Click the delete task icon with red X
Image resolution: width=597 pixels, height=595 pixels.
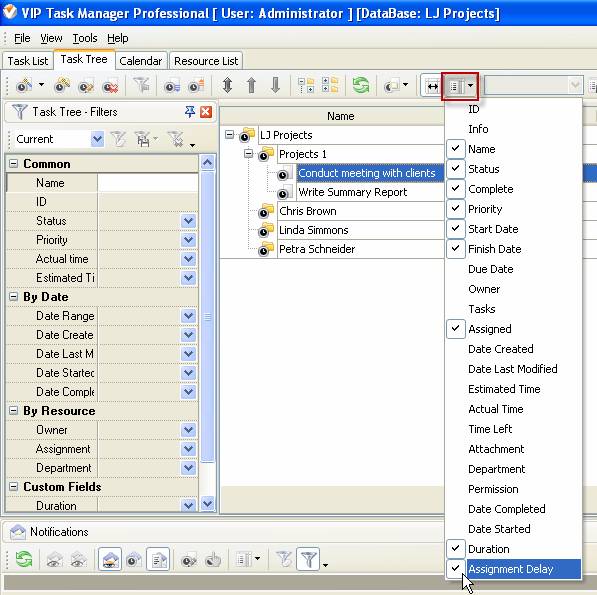[x=110, y=86]
